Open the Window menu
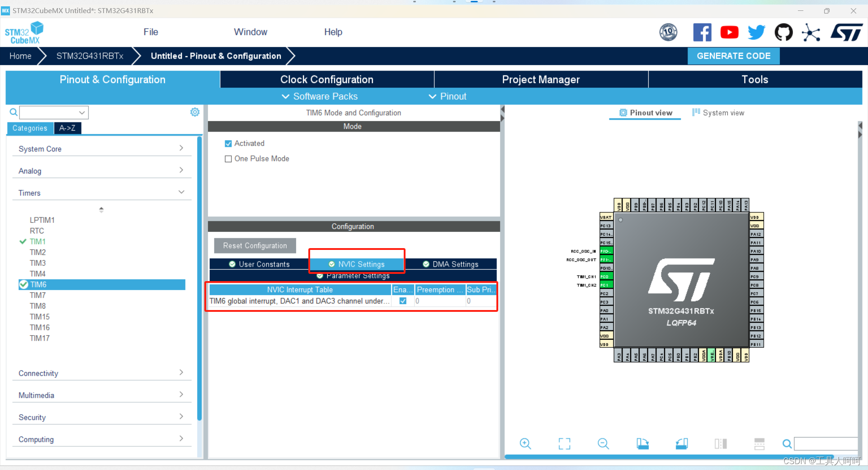The height and width of the screenshot is (470, 868). pos(250,32)
